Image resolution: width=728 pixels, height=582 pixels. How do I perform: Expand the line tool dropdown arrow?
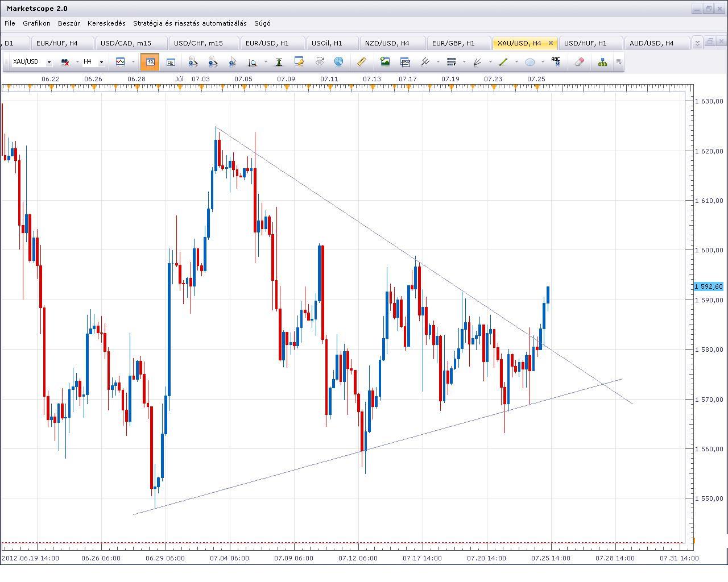click(516, 61)
